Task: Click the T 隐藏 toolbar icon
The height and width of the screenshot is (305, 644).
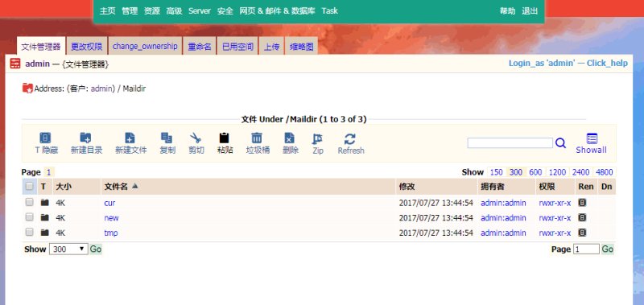Action: [x=45, y=138]
